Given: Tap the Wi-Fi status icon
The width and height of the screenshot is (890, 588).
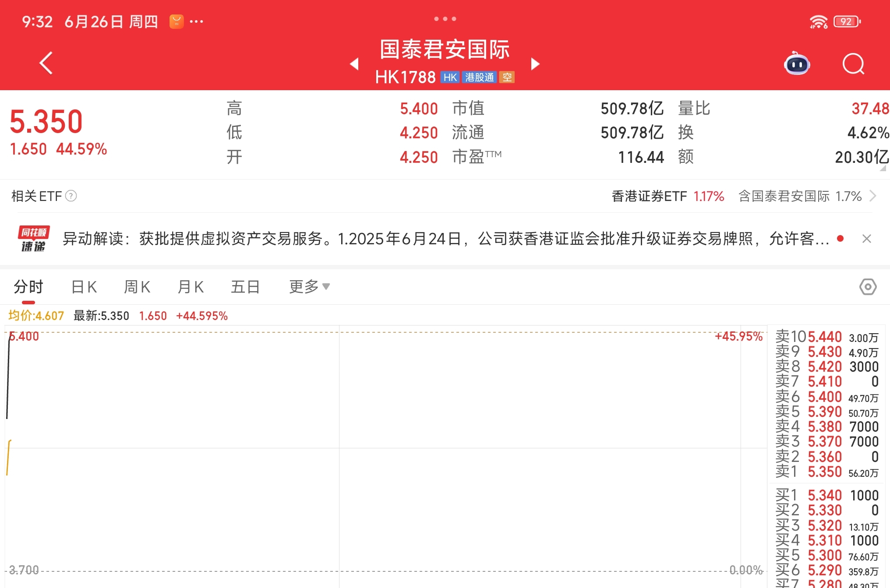Looking at the screenshot, I should 818,21.
